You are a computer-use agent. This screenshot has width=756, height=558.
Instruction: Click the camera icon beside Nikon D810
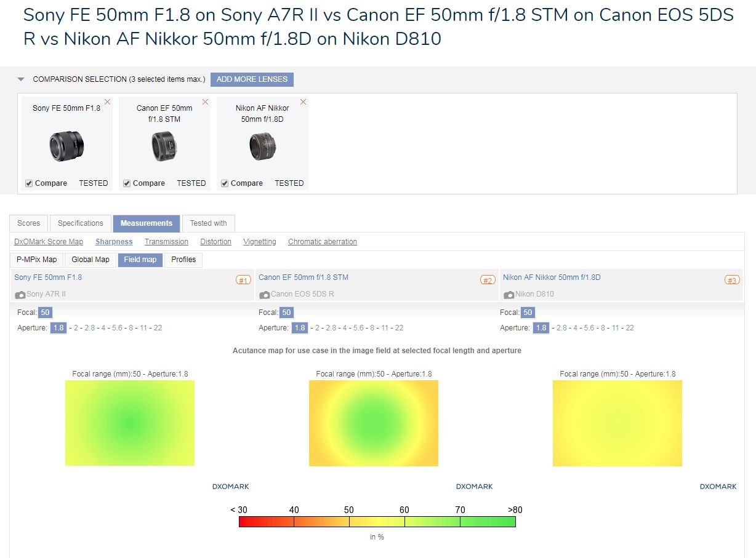pos(509,295)
